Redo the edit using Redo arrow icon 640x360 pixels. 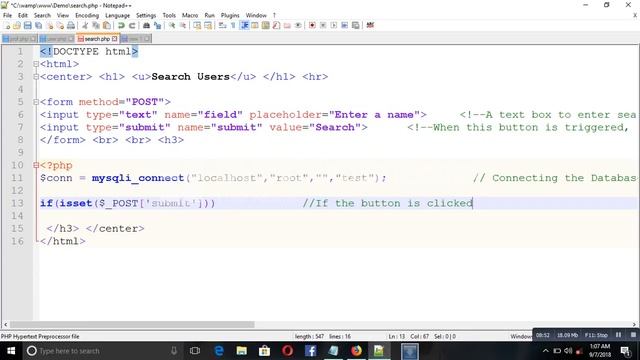point(132,25)
